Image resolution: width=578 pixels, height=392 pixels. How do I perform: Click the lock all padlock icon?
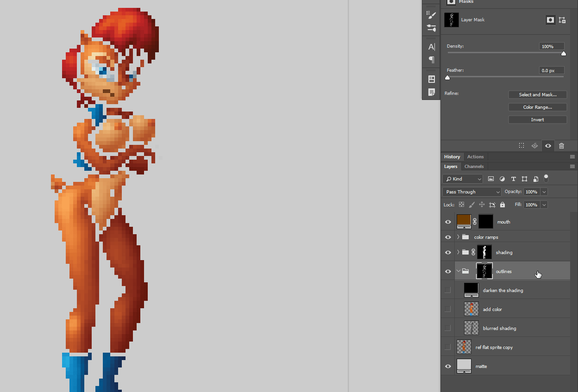tap(503, 205)
